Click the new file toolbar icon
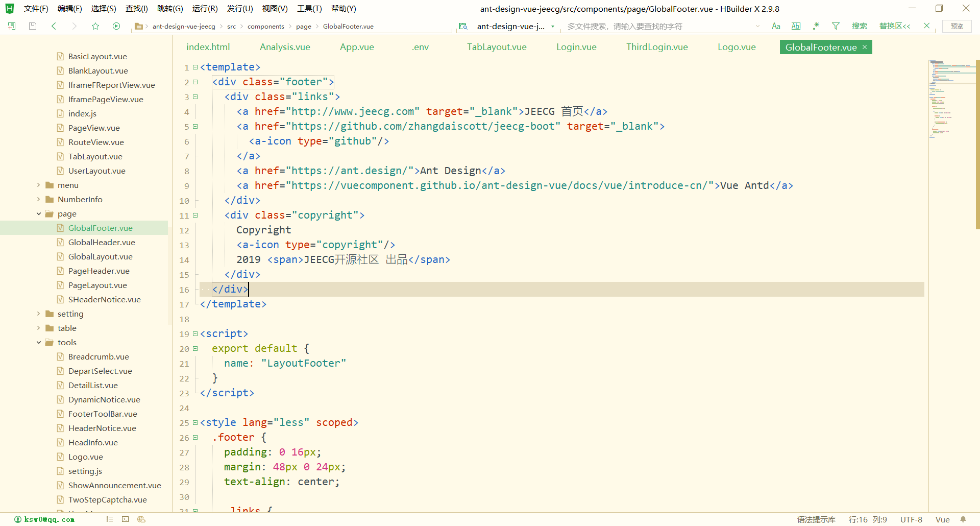 click(12, 26)
